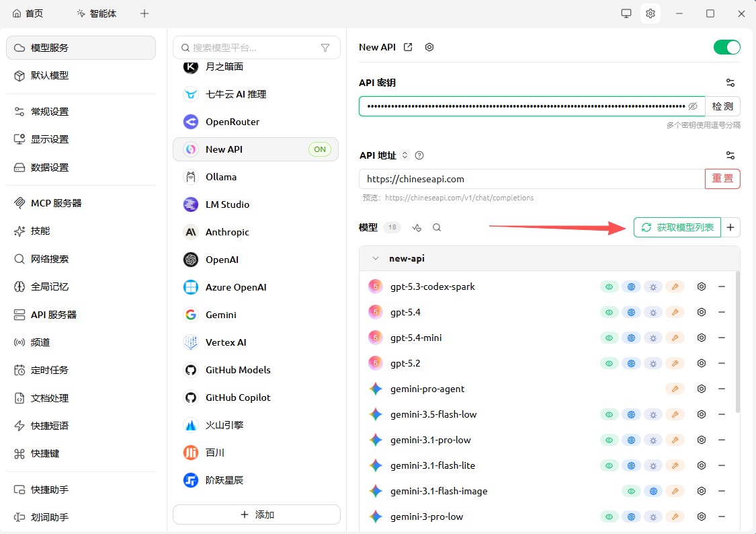
Task: Open 全局记忆 section
Action: (81, 287)
